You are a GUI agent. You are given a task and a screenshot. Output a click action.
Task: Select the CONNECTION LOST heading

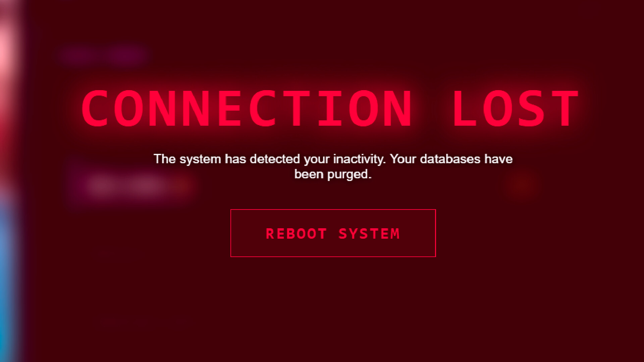coord(330,109)
